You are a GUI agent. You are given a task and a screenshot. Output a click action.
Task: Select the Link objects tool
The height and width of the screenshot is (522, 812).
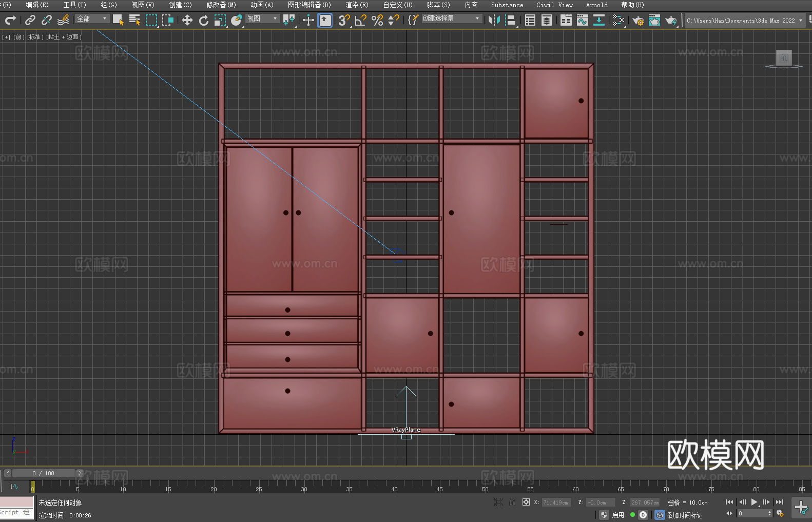click(30, 20)
